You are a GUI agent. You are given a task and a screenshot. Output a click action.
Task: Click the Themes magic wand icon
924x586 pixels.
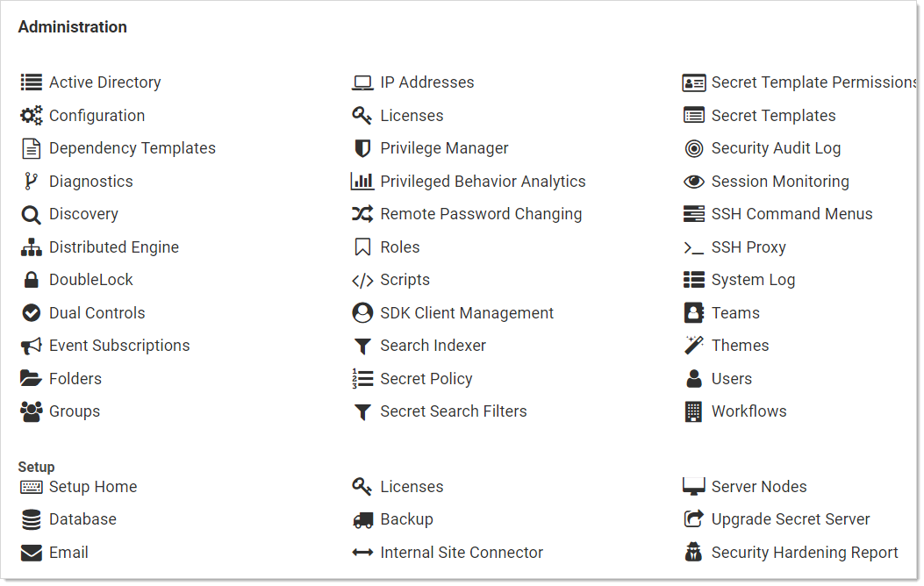coord(694,346)
